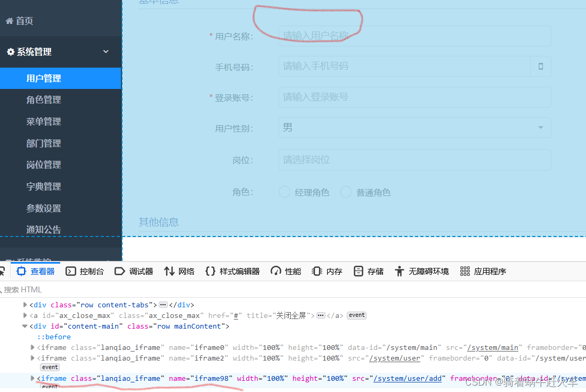Select the 经理角色 radio button
The width and height of the screenshot is (586, 392).
click(x=284, y=192)
